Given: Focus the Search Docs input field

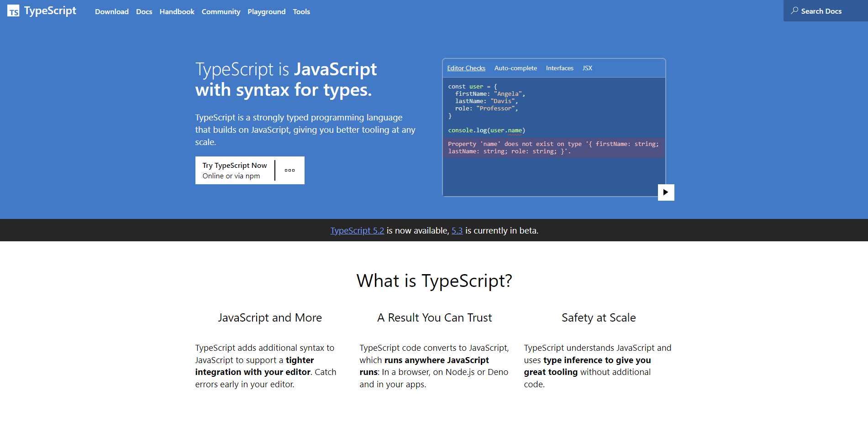Looking at the screenshot, I should [x=826, y=11].
